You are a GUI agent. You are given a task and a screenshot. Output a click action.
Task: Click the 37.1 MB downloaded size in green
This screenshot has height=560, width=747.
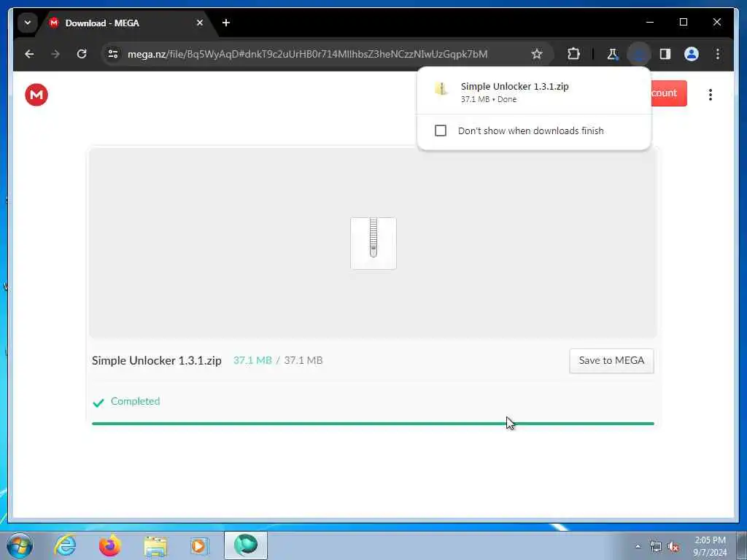pyautogui.click(x=252, y=360)
